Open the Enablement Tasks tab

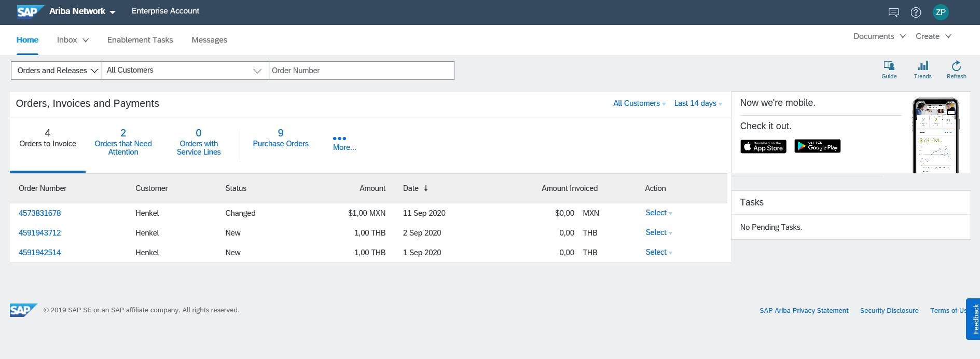pyautogui.click(x=140, y=40)
